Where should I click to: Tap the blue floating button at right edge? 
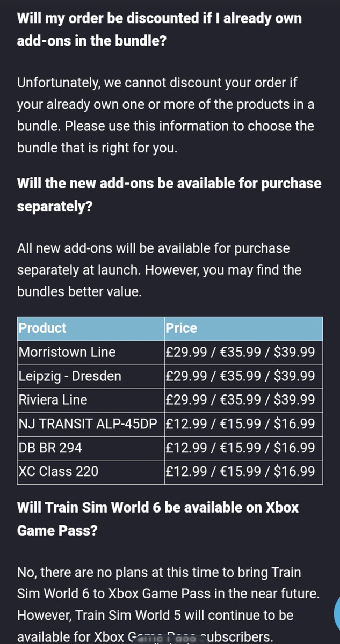pyautogui.click(x=337, y=612)
